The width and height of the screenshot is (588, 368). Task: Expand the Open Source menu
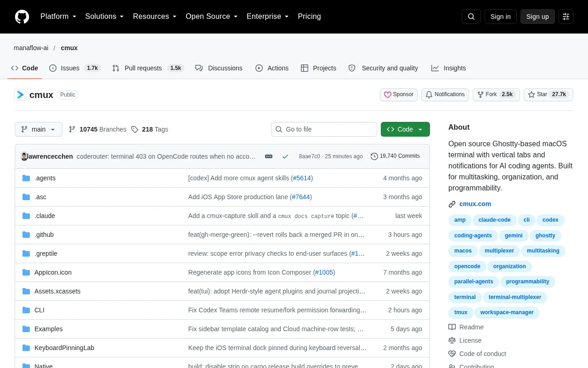[x=212, y=17]
